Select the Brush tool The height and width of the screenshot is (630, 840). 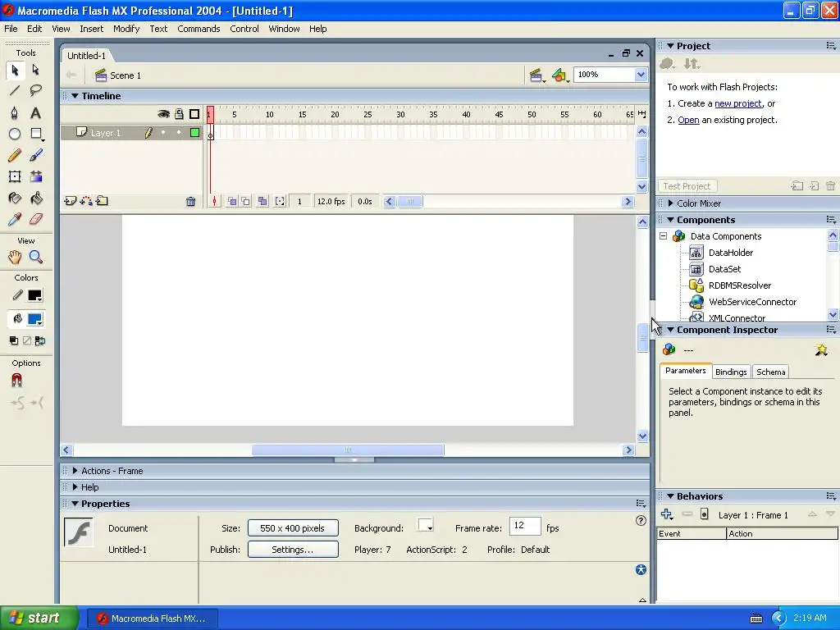click(36, 155)
